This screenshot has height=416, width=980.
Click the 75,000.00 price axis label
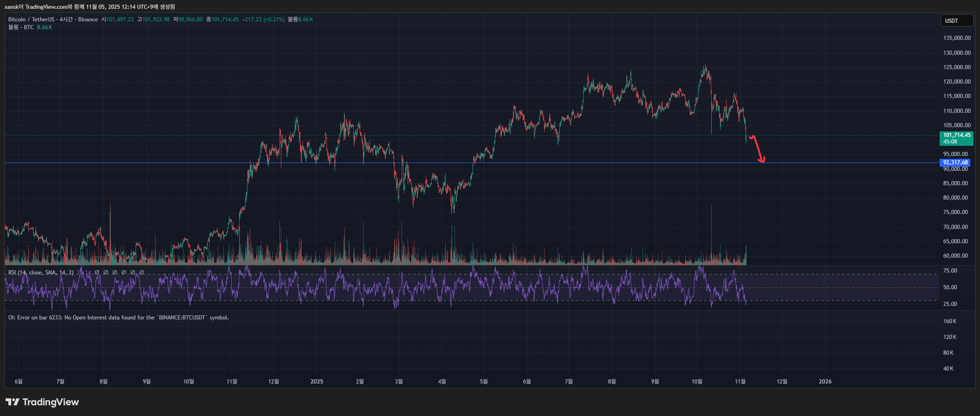click(x=955, y=212)
